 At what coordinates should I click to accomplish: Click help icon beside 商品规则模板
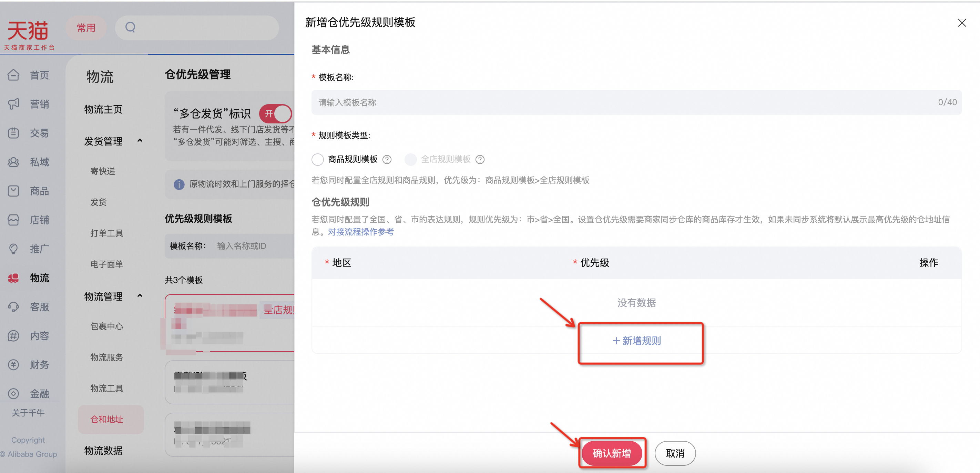click(387, 159)
